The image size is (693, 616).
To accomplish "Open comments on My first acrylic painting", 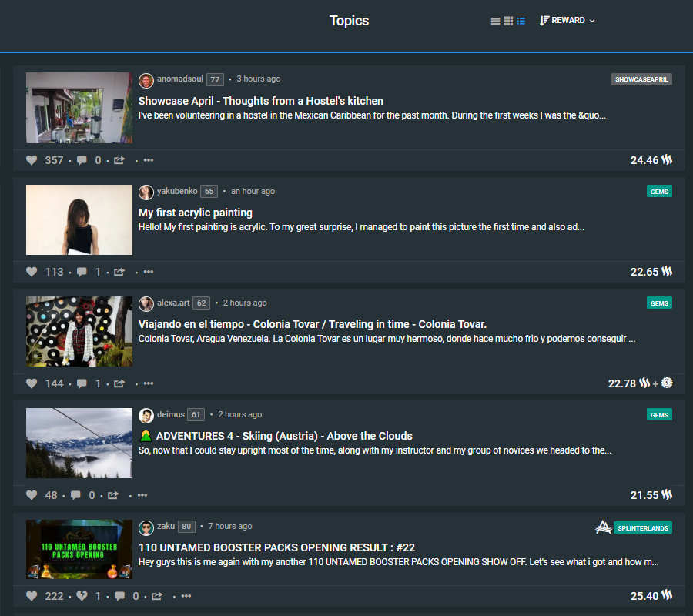I will pos(82,272).
